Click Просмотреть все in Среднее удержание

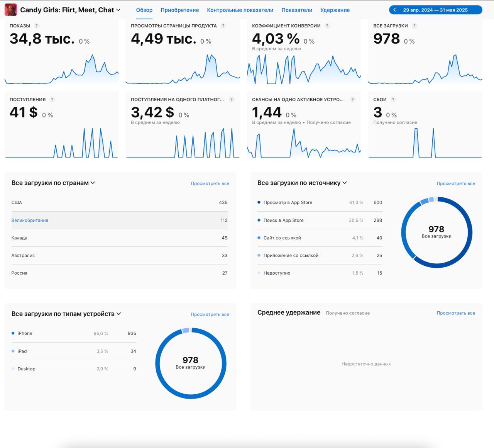coord(455,313)
